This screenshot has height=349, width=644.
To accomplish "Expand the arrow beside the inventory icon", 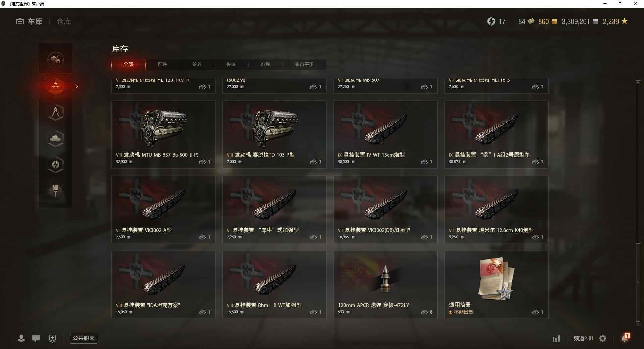I will [x=77, y=86].
